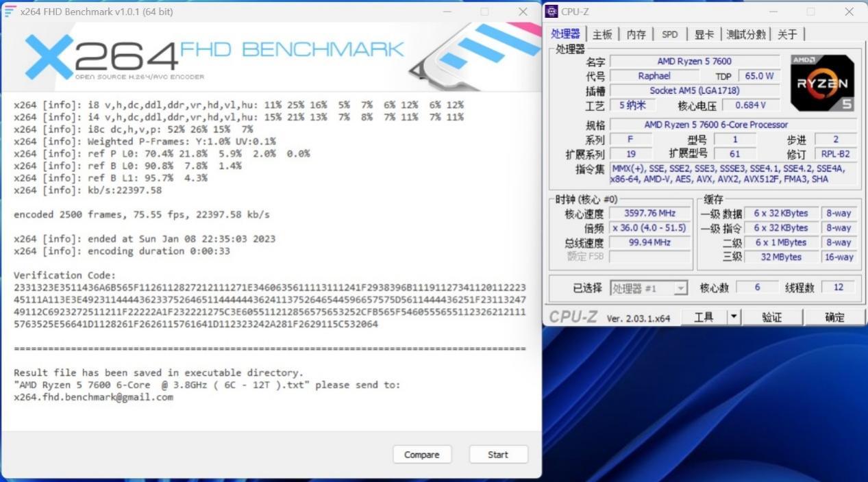Click the X264 FHD Benchmark logo banner
Screen dimensions: 868x482
tap(206, 51)
